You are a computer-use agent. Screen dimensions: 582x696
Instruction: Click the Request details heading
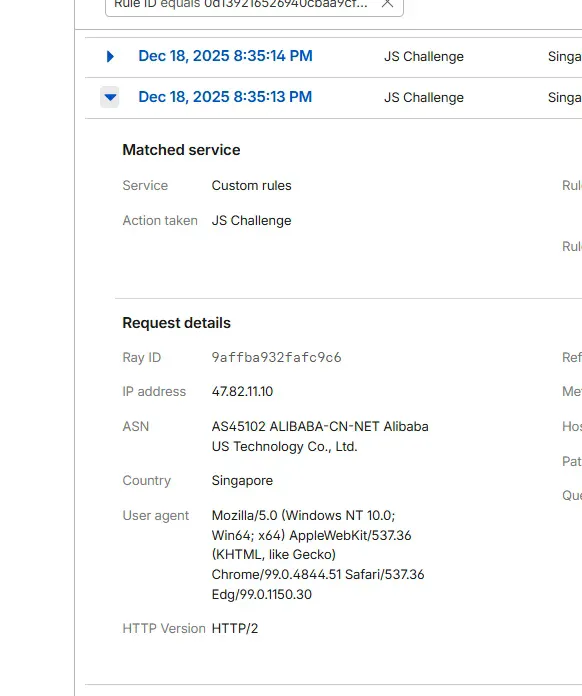click(x=176, y=323)
